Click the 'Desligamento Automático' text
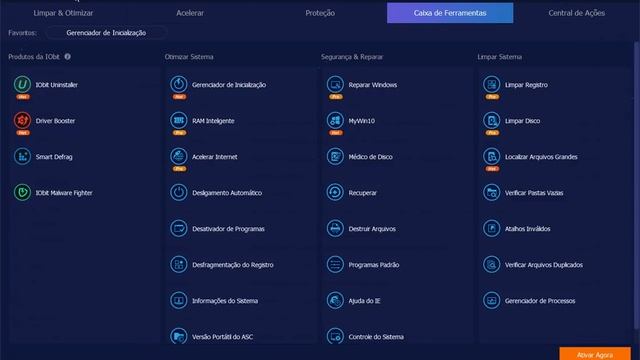Screen dimensions: 640x360 (227, 193)
